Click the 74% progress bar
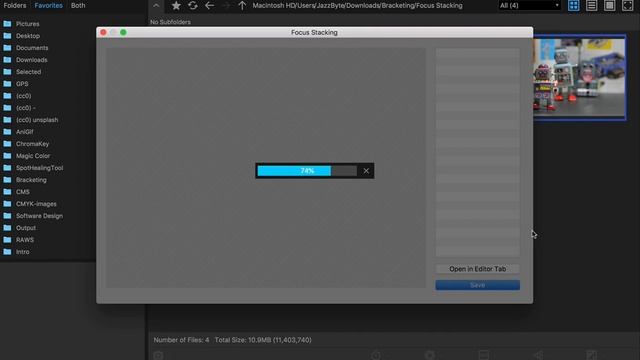The image size is (640, 360). 307,171
